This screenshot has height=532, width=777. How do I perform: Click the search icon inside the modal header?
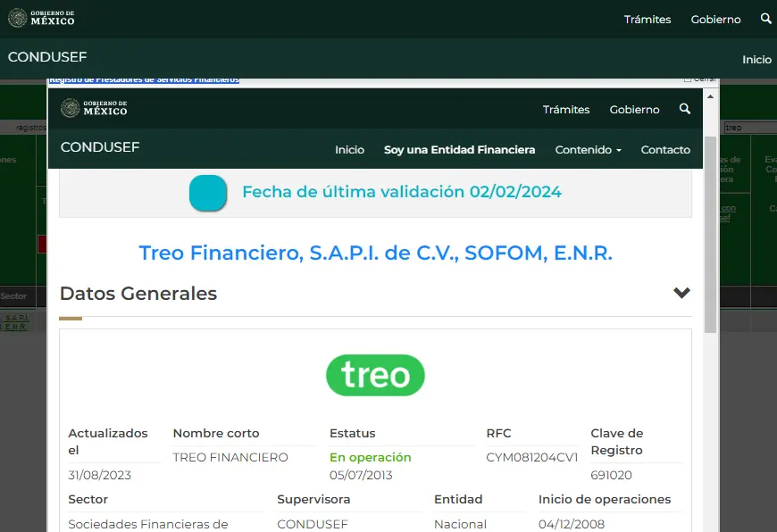pos(685,109)
